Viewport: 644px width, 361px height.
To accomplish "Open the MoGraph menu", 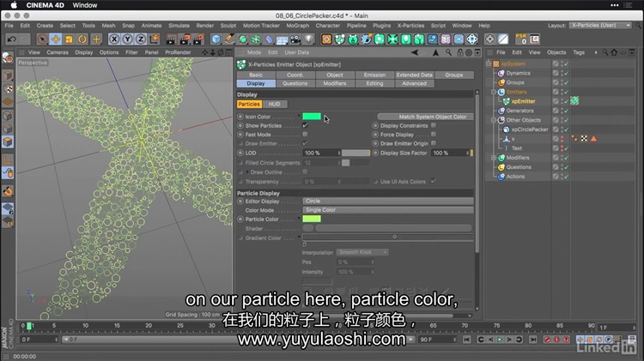I will tap(298, 26).
